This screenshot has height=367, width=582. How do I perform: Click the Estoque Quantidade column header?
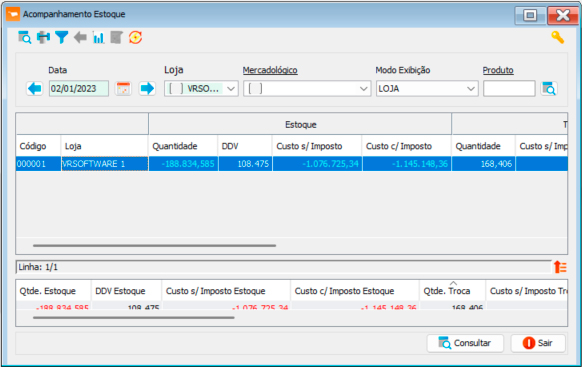tap(183, 146)
